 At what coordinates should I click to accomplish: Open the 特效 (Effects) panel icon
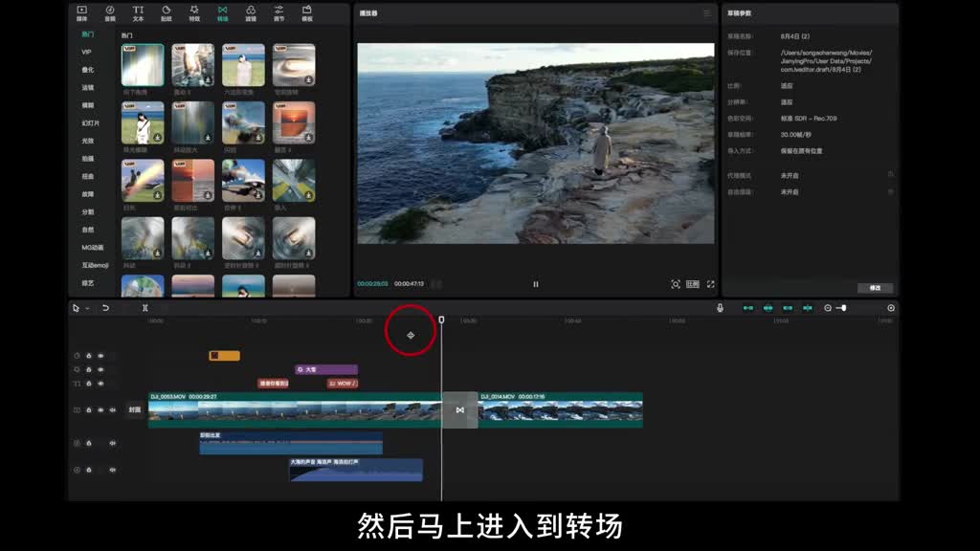coord(194,12)
